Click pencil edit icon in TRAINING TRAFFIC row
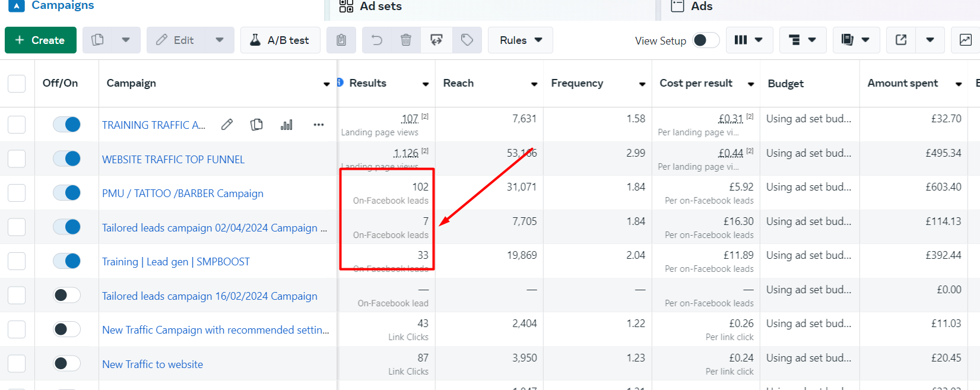 227,125
